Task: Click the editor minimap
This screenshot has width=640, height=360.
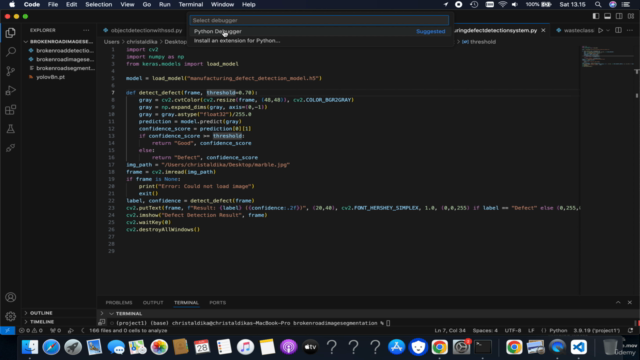Action: [x=607, y=57]
